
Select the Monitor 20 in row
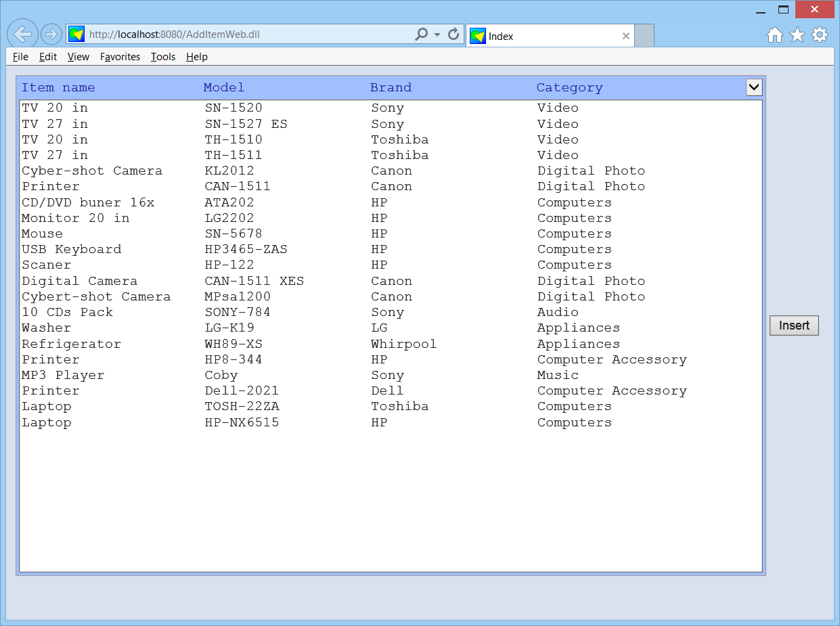(x=391, y=218)
